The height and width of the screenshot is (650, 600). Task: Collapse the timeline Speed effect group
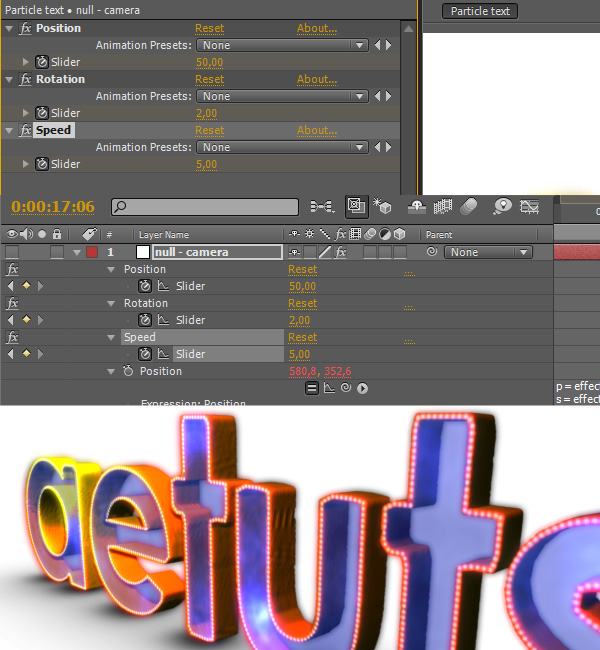pyautogui.click(x=111, y=337)
